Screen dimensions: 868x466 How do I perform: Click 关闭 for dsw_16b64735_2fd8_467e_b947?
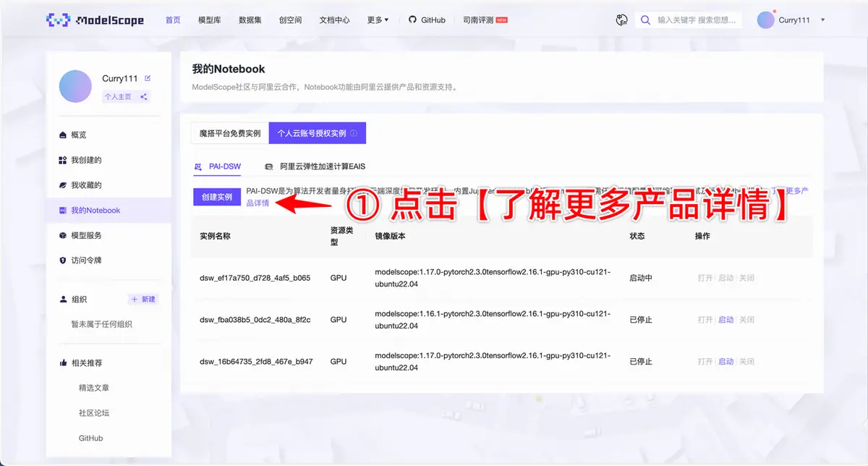(746, 362)
